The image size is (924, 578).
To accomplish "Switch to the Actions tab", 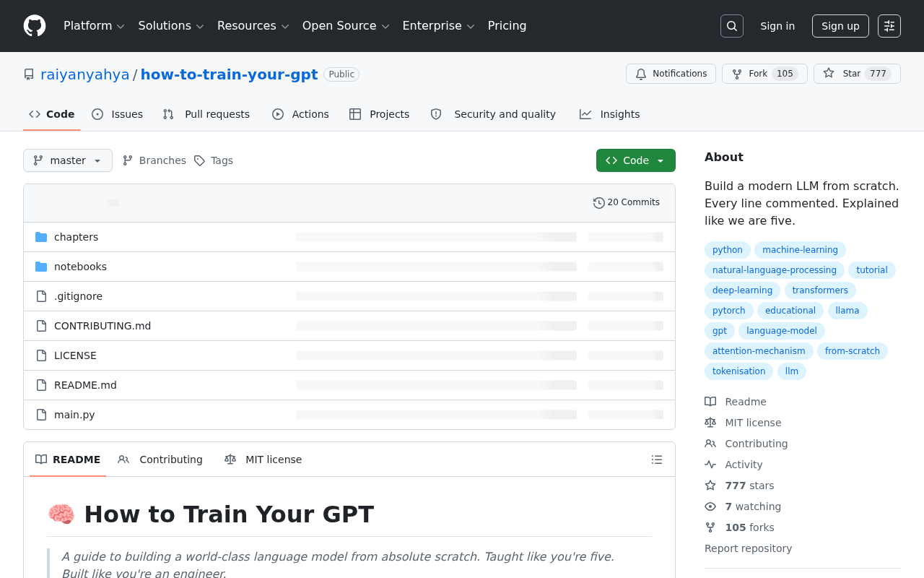I will tap(300, 114).
